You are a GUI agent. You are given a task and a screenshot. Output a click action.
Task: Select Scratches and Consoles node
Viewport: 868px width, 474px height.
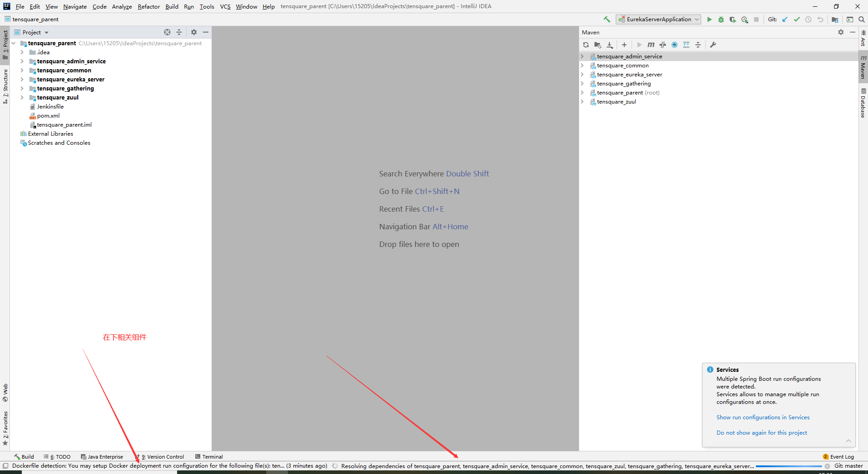coord(59,143)
